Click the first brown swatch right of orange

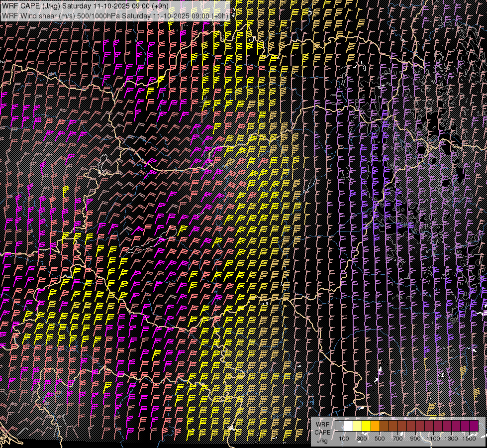[384, 426]
